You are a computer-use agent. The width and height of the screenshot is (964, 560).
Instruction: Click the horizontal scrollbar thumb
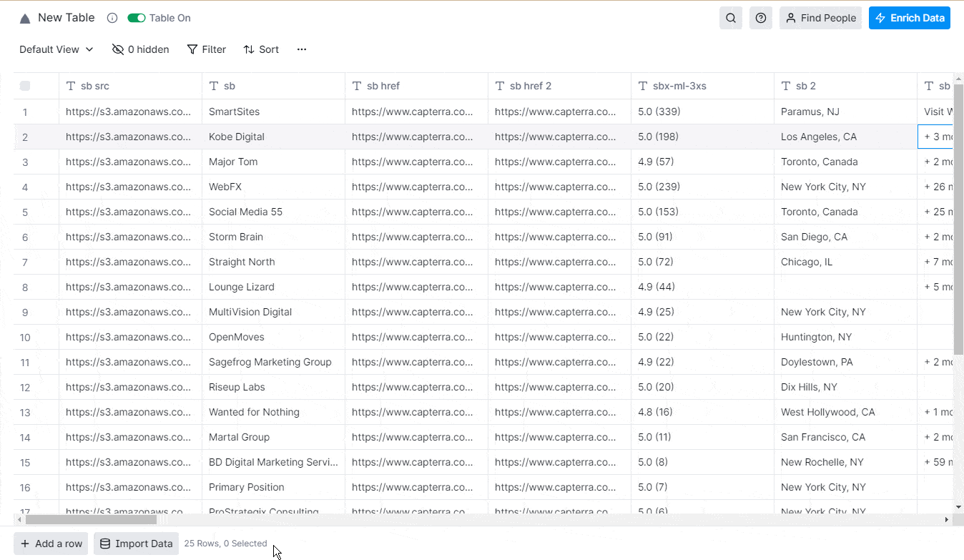(92, 520)
